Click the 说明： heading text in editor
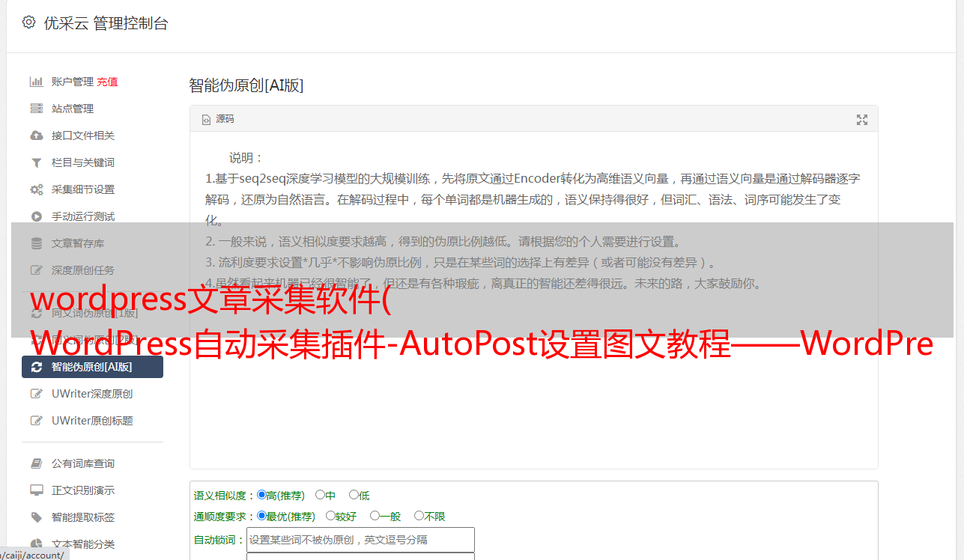Screen dimensions: 964x560 [246, 158]
